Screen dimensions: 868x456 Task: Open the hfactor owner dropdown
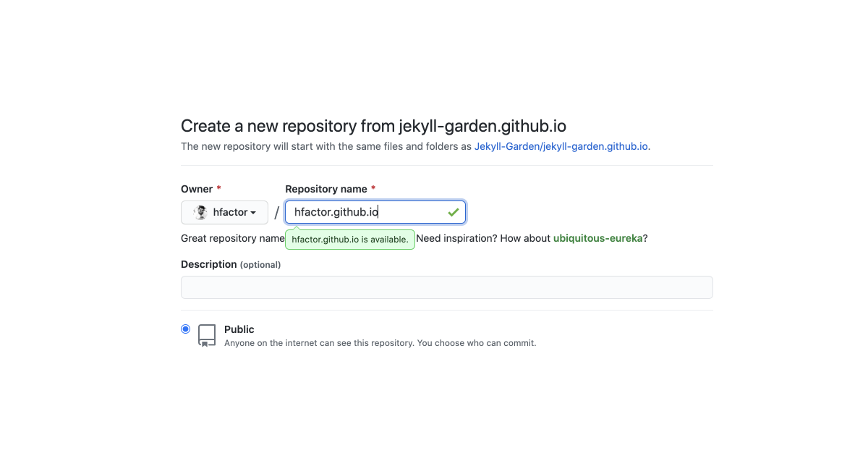[224, 213]
